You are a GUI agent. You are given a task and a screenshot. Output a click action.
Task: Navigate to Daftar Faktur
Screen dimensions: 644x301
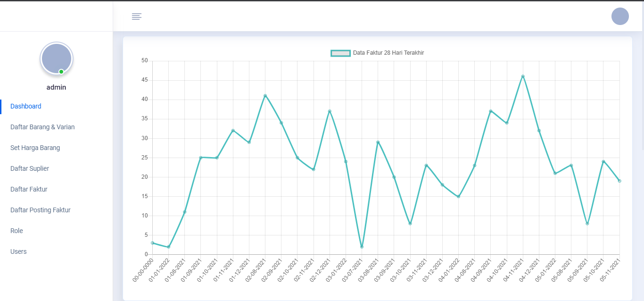point(29,189)
